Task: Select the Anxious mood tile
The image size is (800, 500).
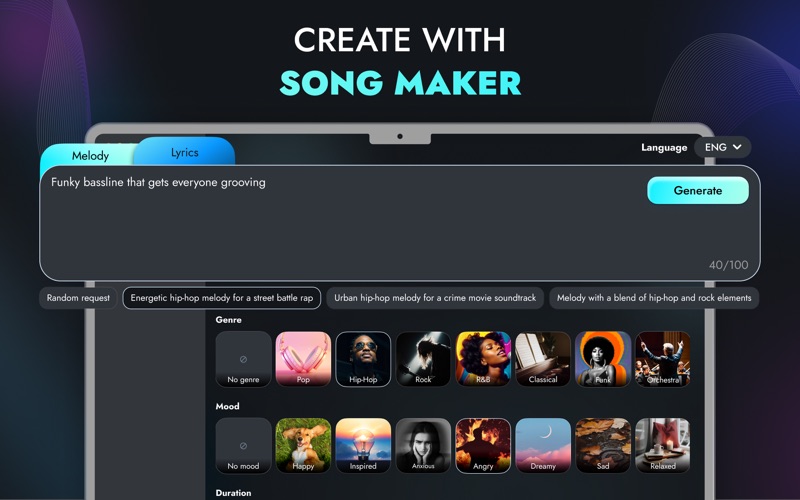Action: [423, 446]
